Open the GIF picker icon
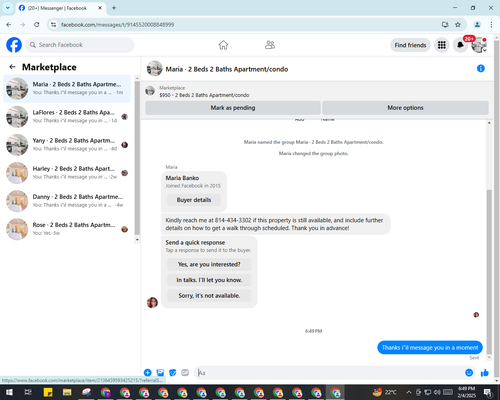500x400 pixels. [185, 373]
